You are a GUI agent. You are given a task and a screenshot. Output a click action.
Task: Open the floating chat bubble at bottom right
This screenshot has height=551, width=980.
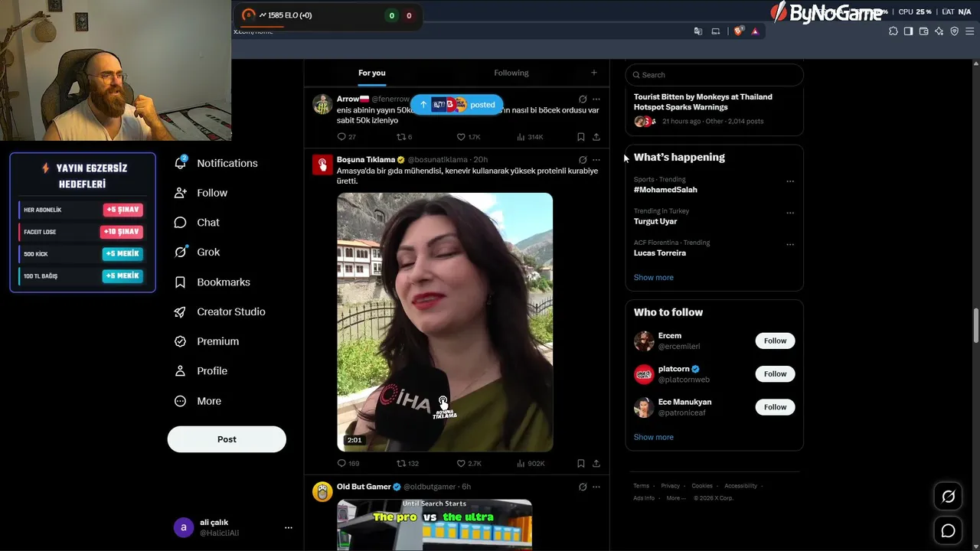[x=948, y=530]
